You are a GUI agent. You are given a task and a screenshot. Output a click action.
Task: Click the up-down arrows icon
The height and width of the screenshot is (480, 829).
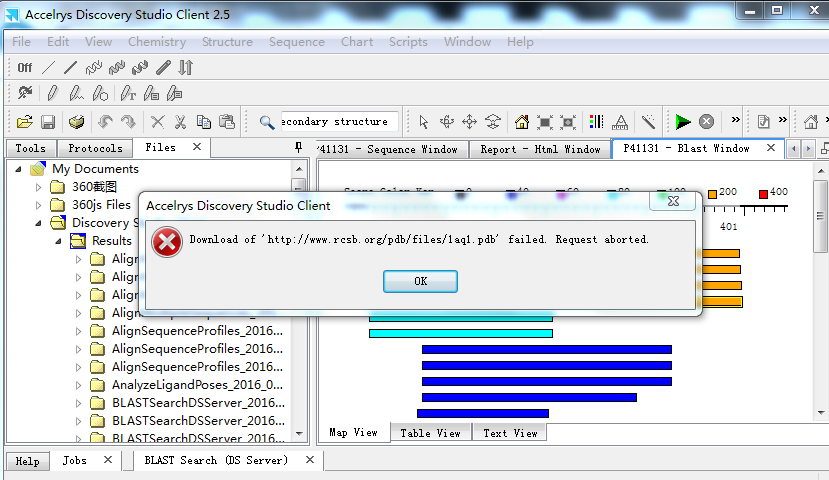[x=186, y=68]
